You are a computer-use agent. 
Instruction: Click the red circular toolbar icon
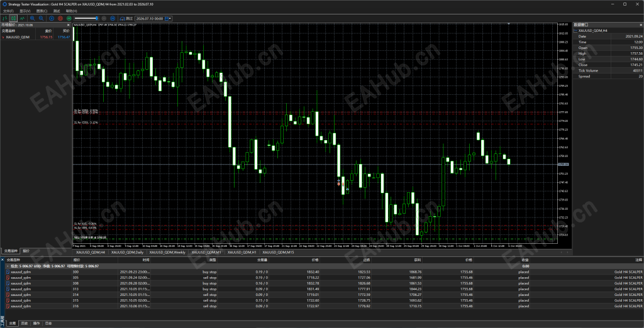click(60, 18)
